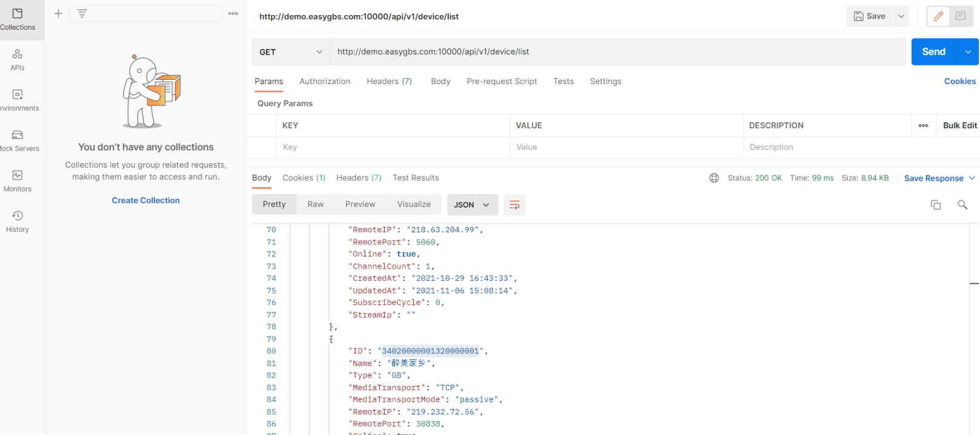The height and width of the screenshot is (435, 980).
Task: Open the comments mode icon
Action: coord(961,16)
